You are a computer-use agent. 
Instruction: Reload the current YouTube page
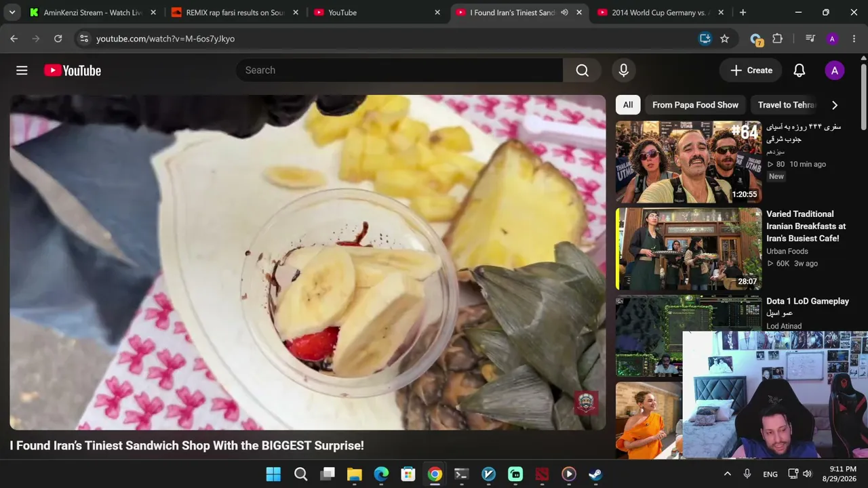[58, 39]
